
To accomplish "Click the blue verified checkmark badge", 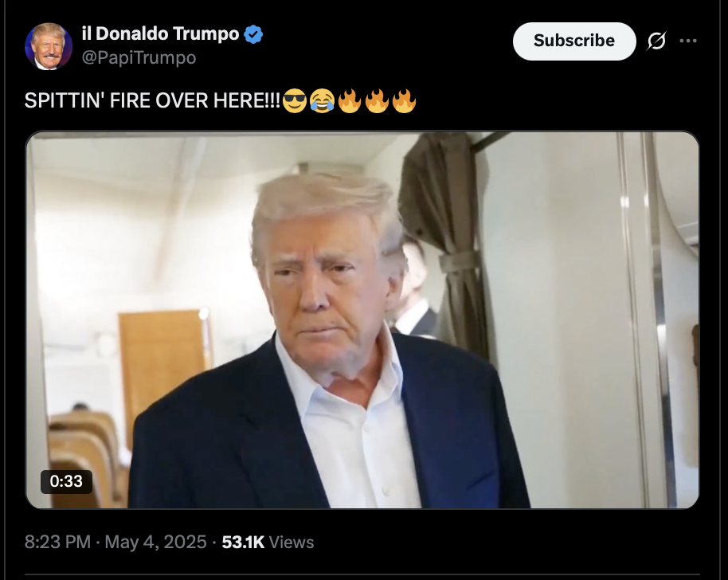I will click(x=253, y=34).
